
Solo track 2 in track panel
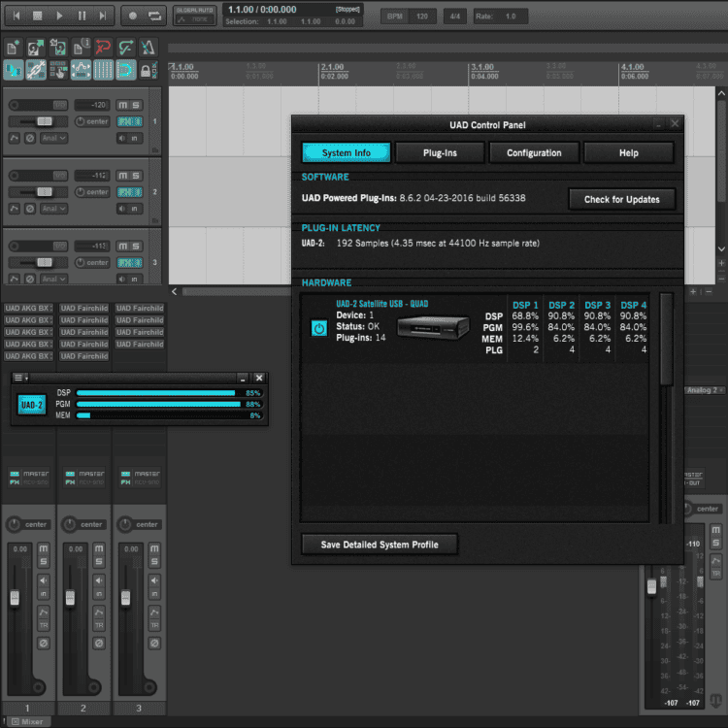[x=136, y=176]
